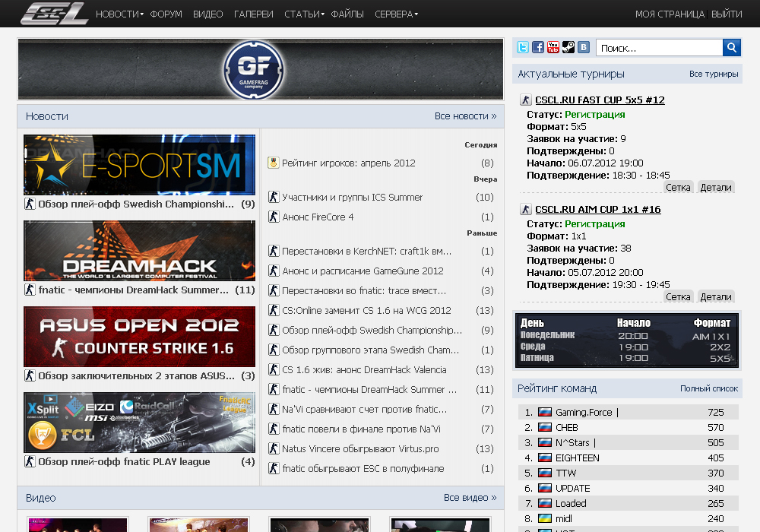The height and width of the screenshot is (532, 760).
Task: Select team UPDATE in rating list
Action: (573, 489)
